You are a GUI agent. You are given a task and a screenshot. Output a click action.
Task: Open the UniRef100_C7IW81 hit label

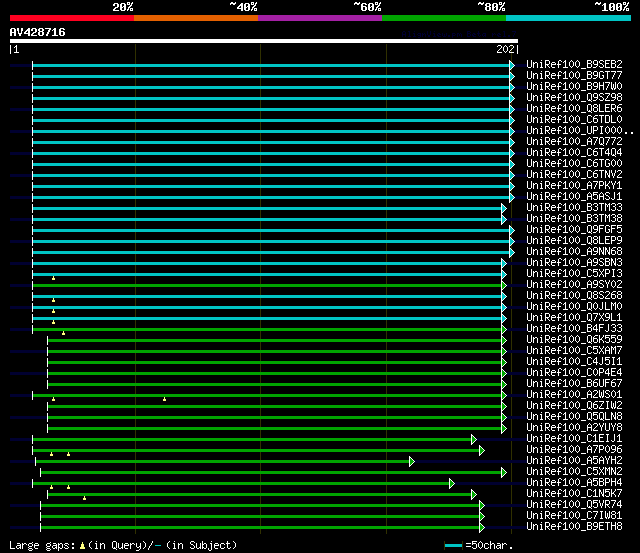coord(574,516)
